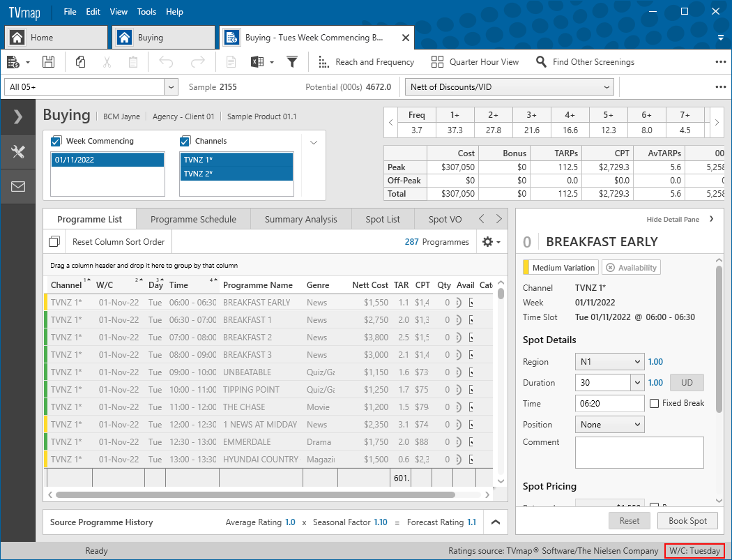
Task: Switch to the Buying document tab
Action: [x=163, y=38]
